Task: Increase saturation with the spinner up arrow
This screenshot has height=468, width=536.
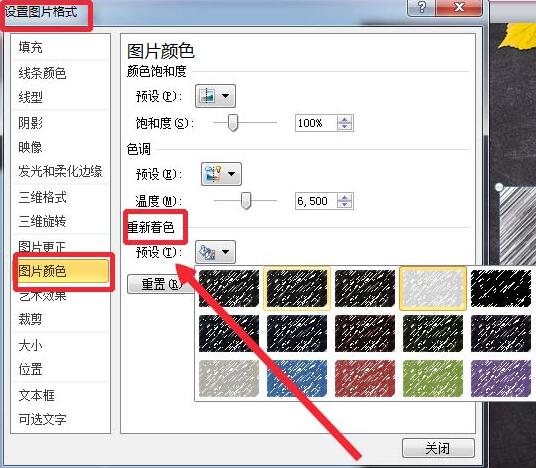Action: 345,119
